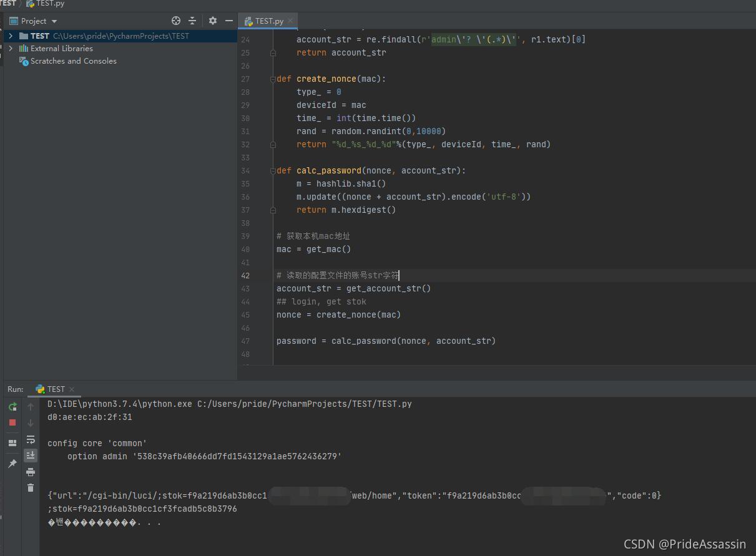Screen dimensions: 756x556
Task: Clear console output with the trash icon
Action: [31, 487]
